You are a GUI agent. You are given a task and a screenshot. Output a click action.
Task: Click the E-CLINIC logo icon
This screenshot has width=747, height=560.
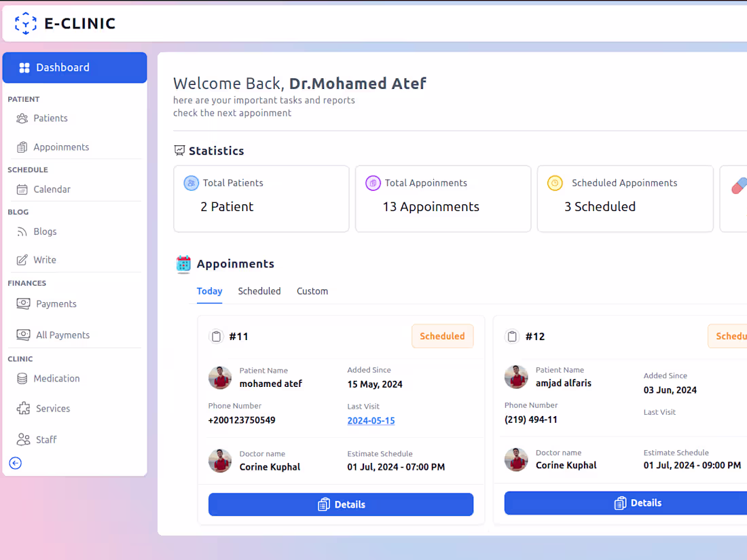pos(25,23)
